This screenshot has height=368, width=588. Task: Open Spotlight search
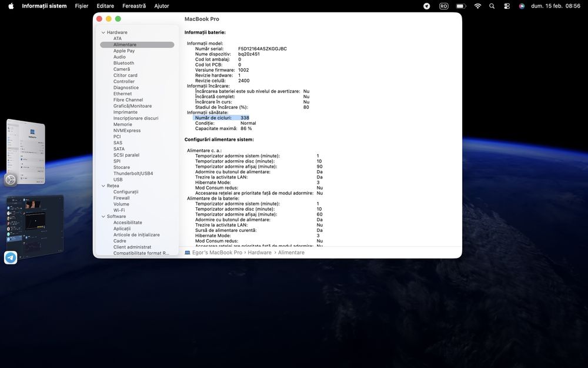tap(492, 6)
